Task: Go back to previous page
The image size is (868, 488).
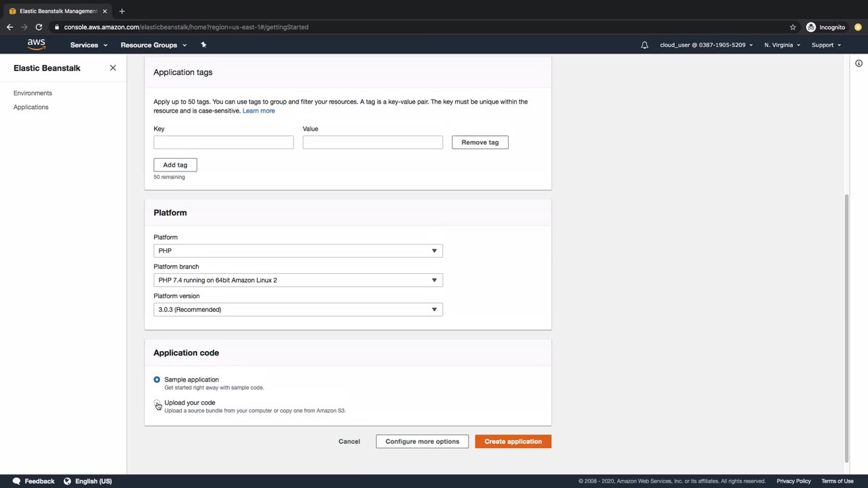Action: (9, 27)
